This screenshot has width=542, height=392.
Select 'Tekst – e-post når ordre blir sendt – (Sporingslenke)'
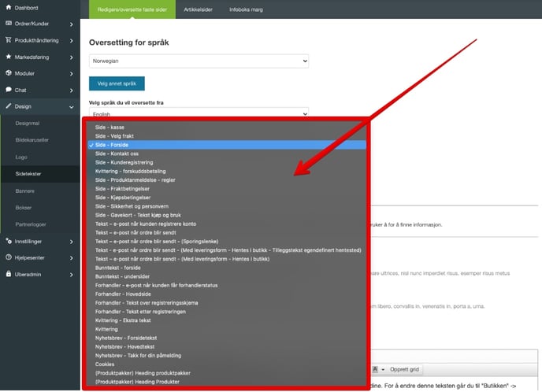point(227,242)
